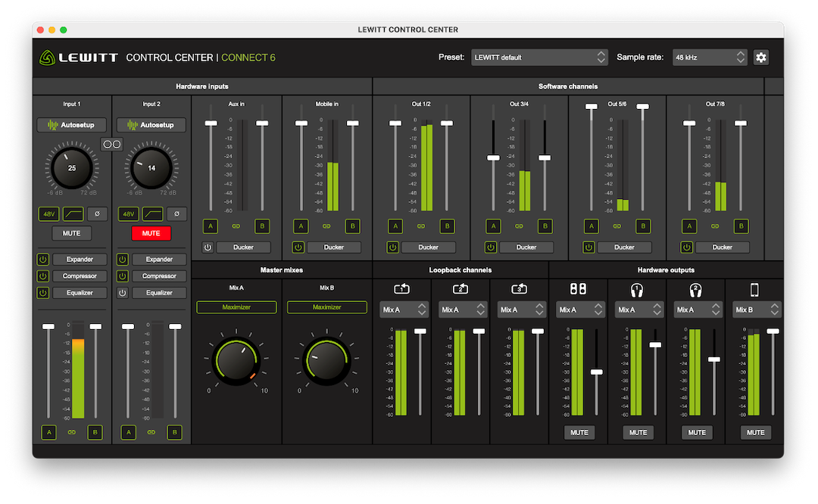
Task: Unmute Input 2 by clicking red MUTE
Action: [x=151, y=233]
